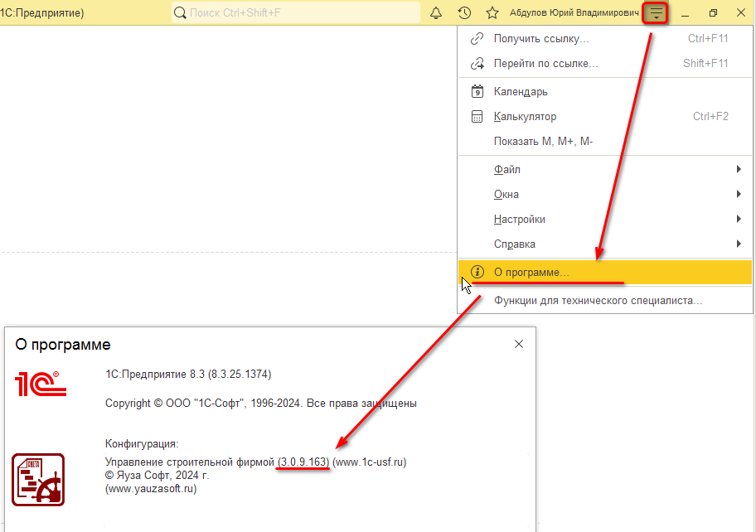The width and height of the screenshot is (756, 532).
Task: Open the www.yauzasoft.ru link
Action: tap(151, 489)
